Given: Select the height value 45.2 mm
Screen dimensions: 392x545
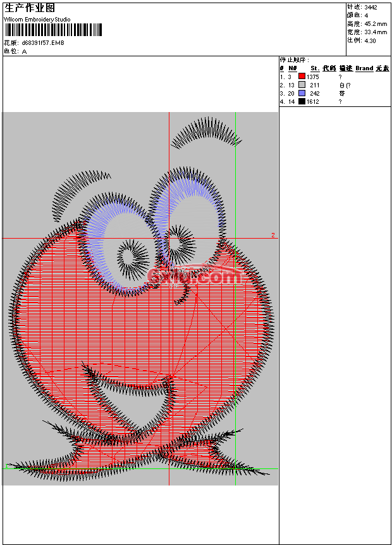Looking at the screenshot, I should [x=376, y=24].
